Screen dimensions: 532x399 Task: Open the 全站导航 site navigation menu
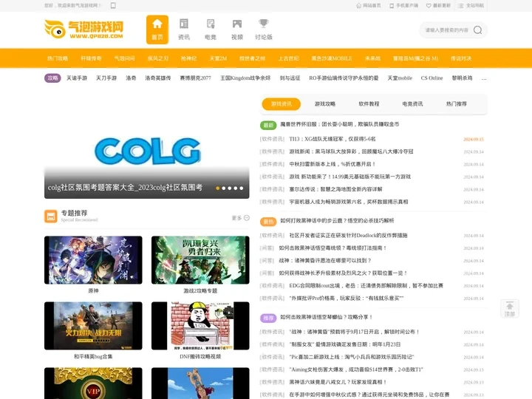(x=471, y=5)
